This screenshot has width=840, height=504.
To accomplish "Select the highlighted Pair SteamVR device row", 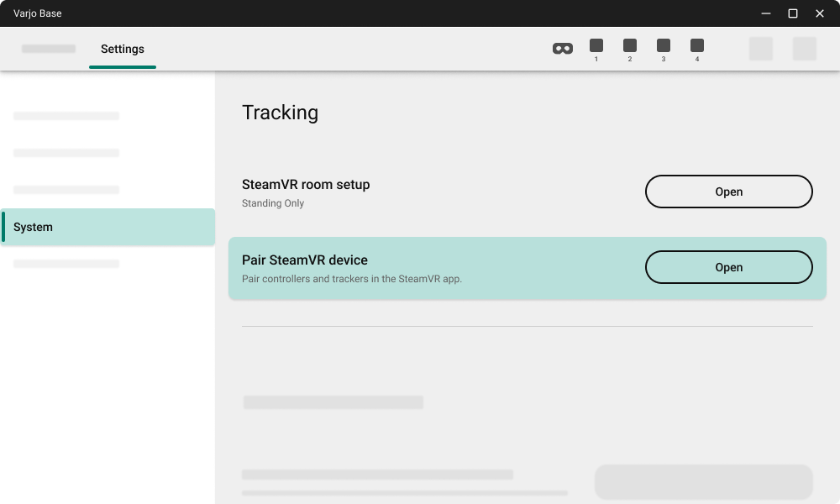I will click(420, 268).
